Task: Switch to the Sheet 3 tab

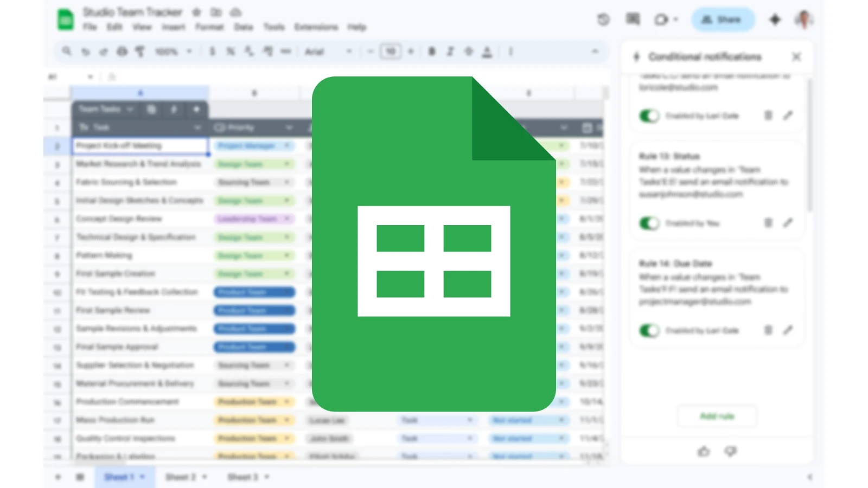Action: point(242,477)
